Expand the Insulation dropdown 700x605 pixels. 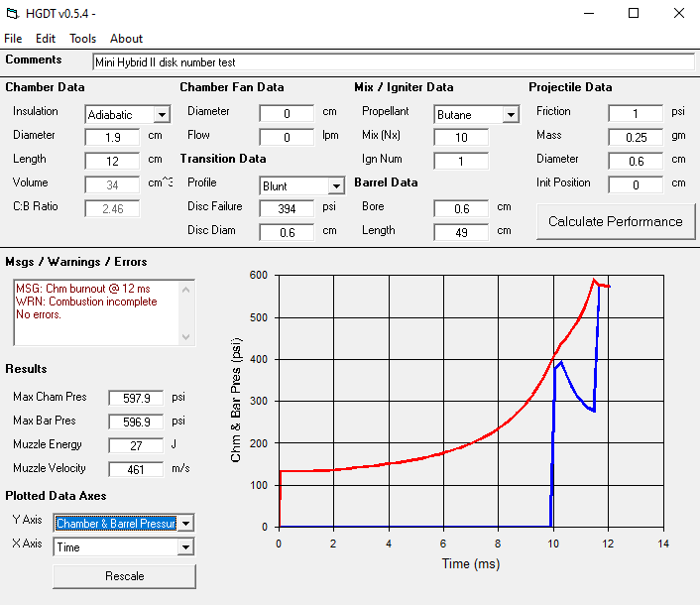pos(162,115)
